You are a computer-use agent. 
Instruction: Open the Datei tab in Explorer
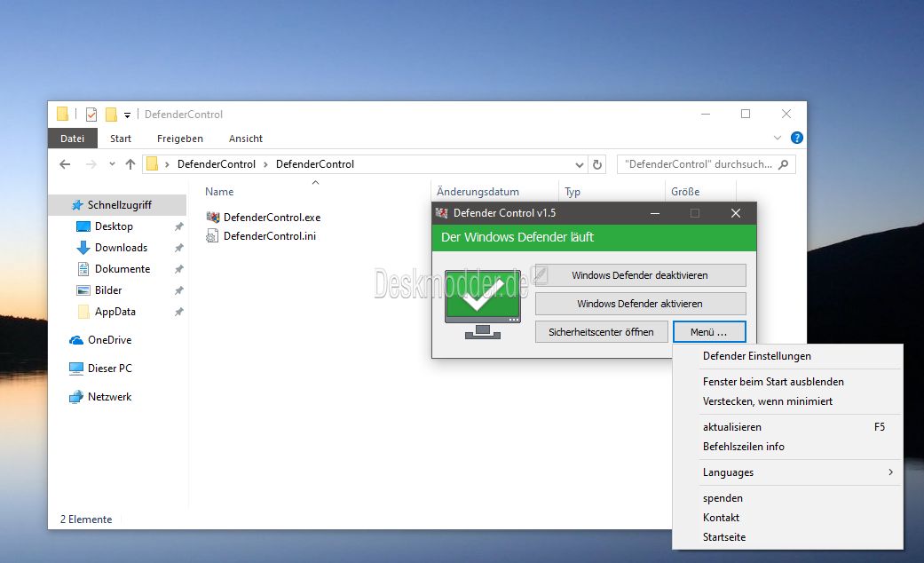[73, 139]
